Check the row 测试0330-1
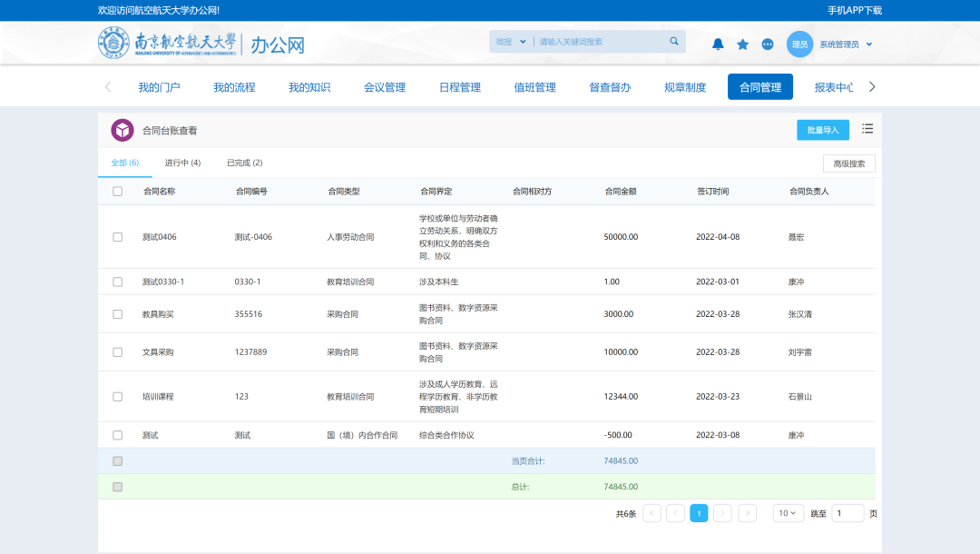The image size is (980, 554). (x=117, y=282)
